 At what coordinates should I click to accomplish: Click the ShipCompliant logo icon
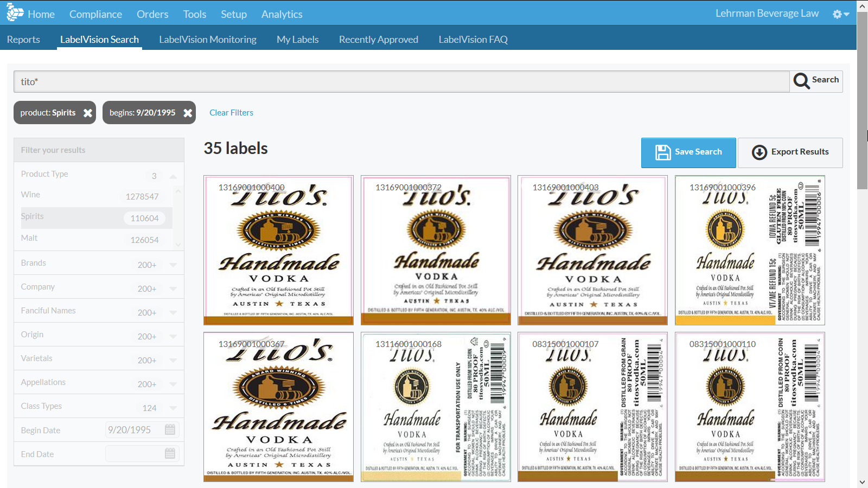tap(15, 12)
